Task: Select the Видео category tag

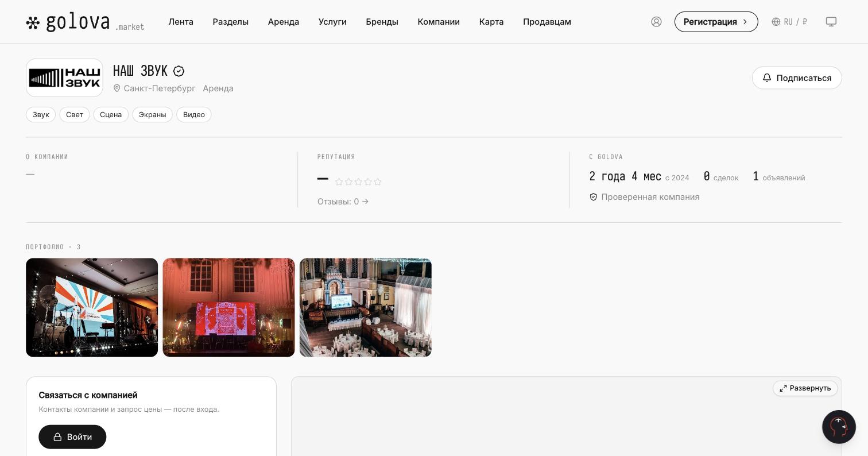Action: pyautogui.click(x=194, y=115)
